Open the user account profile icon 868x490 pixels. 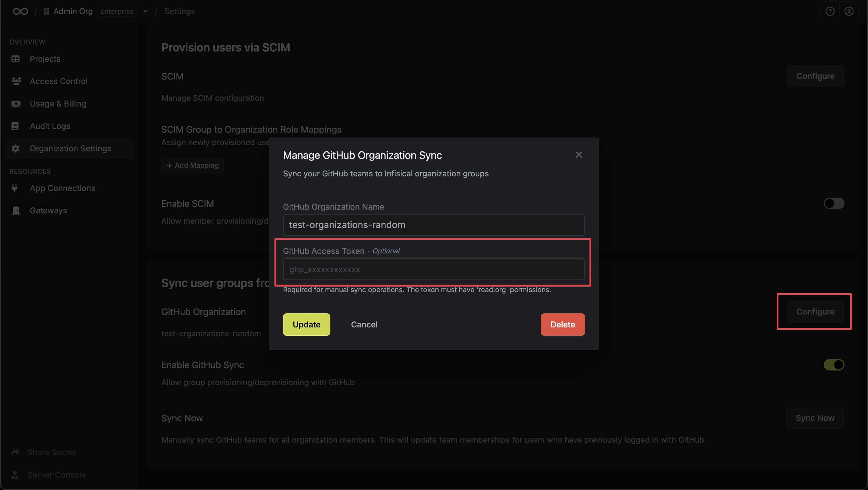[849, 11]
